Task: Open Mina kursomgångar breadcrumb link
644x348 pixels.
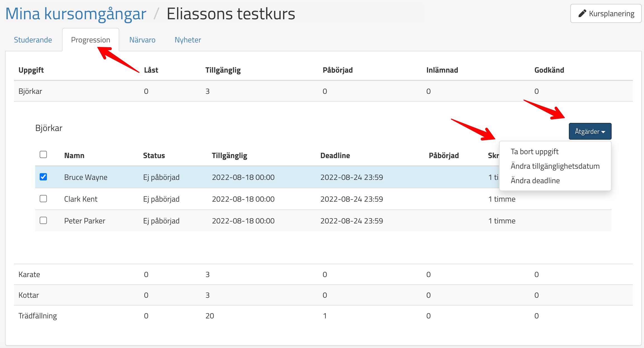Action: coord(76,13)
